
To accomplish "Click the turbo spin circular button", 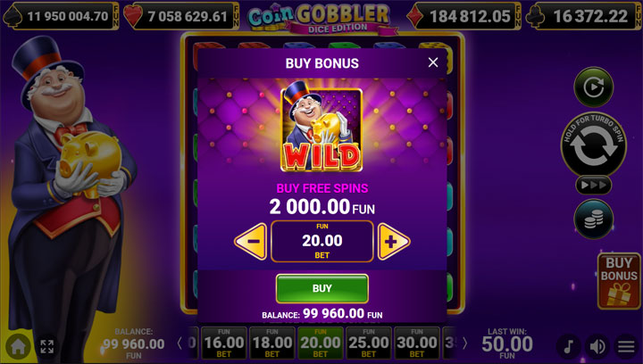I will 593,145.
